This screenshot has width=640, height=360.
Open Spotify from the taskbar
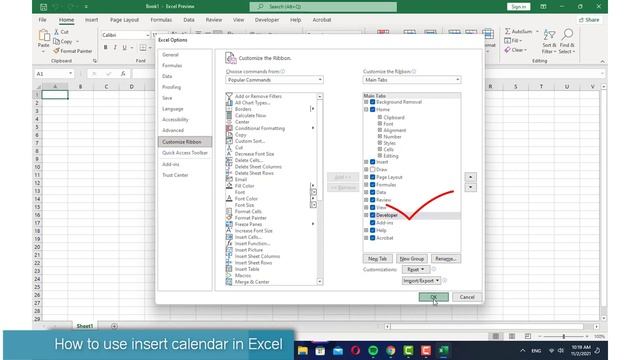pyautogui.click(x=373, y=351)
